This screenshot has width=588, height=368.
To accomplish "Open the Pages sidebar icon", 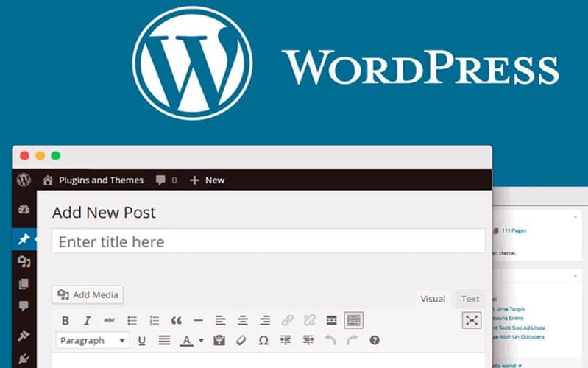I will pyautogui.click(x=24, y=283).
